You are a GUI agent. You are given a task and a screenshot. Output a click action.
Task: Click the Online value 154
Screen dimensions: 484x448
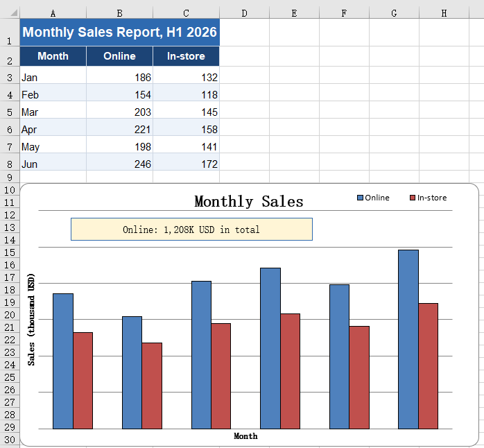point(120,92)
